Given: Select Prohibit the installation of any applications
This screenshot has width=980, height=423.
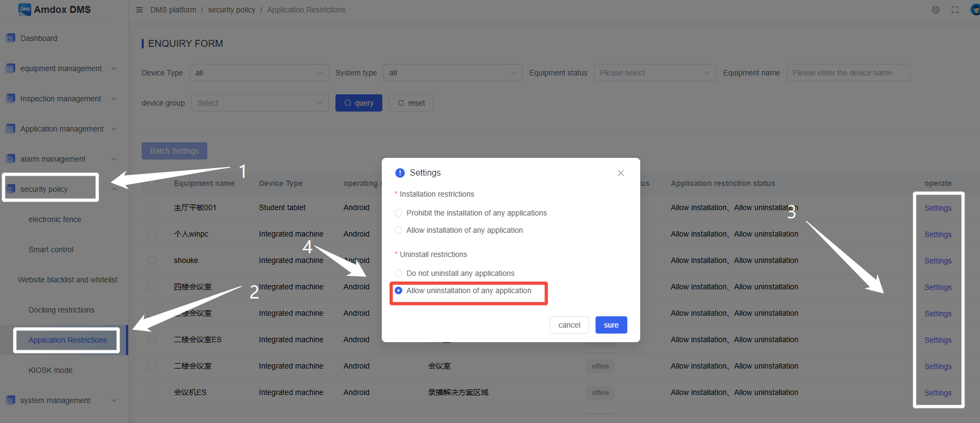Looking at the screenshot, I should pos(398,213).
